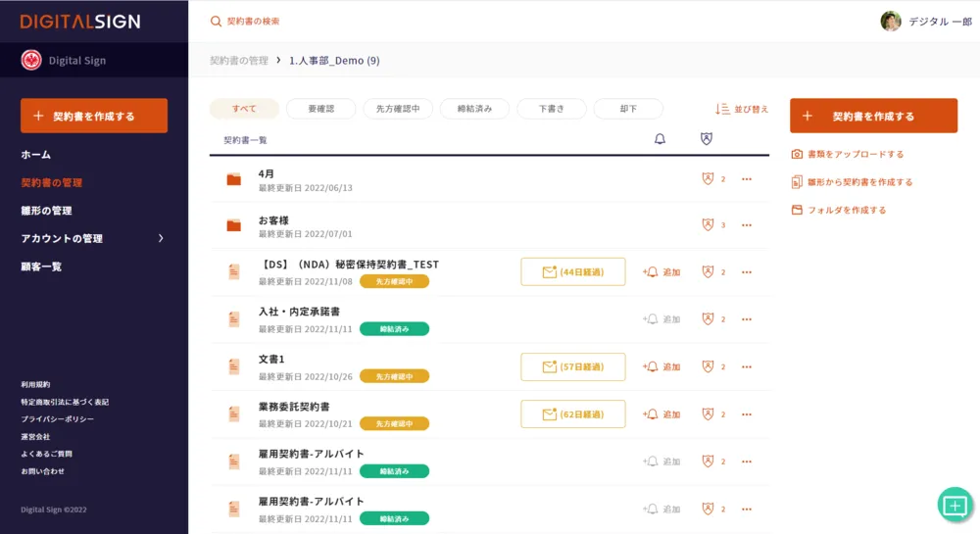980x534 pixels.
Task: Click orange 契約書を作成する button in sidebar
Action: coord(94,116)
